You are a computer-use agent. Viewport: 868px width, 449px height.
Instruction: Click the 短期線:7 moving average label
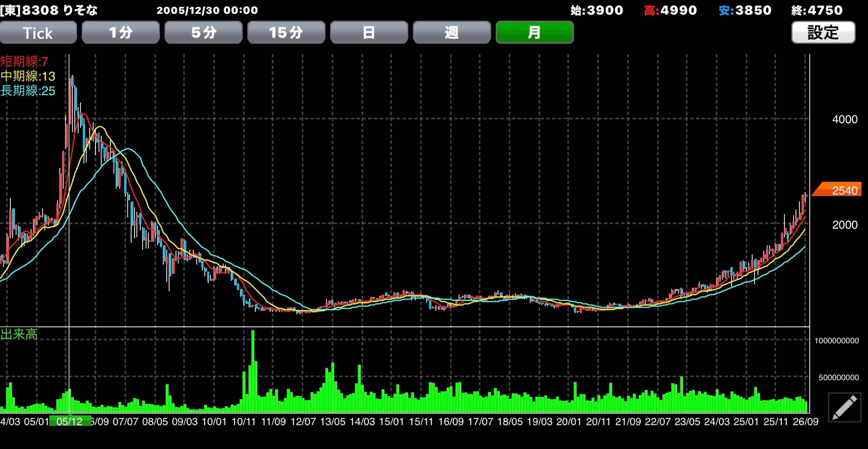click(x=24, y=61)
